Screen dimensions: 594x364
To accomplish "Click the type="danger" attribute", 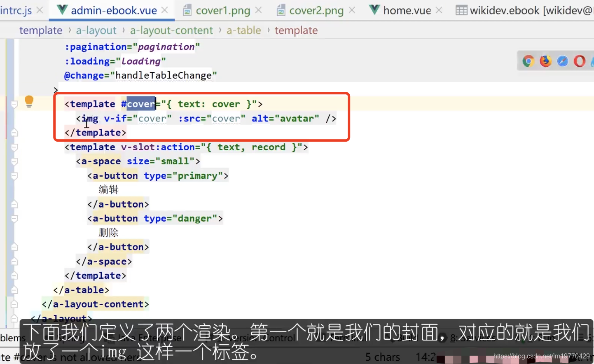I will tap(180, 219).
